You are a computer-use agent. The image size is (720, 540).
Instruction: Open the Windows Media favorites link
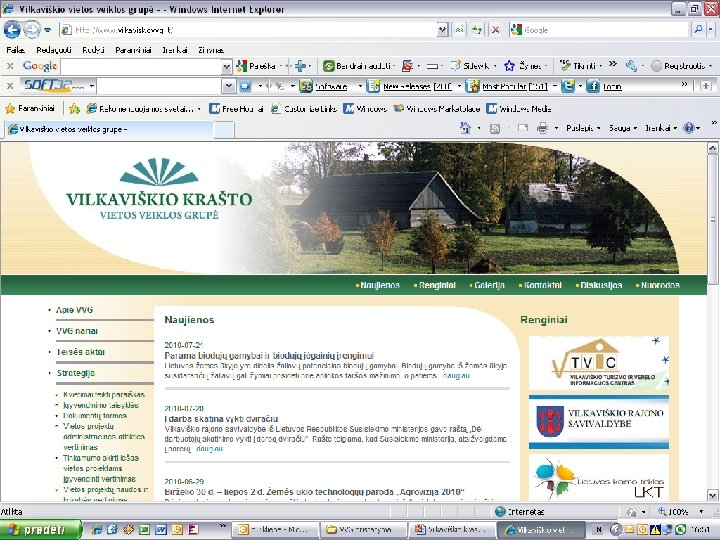pos(519,109)
